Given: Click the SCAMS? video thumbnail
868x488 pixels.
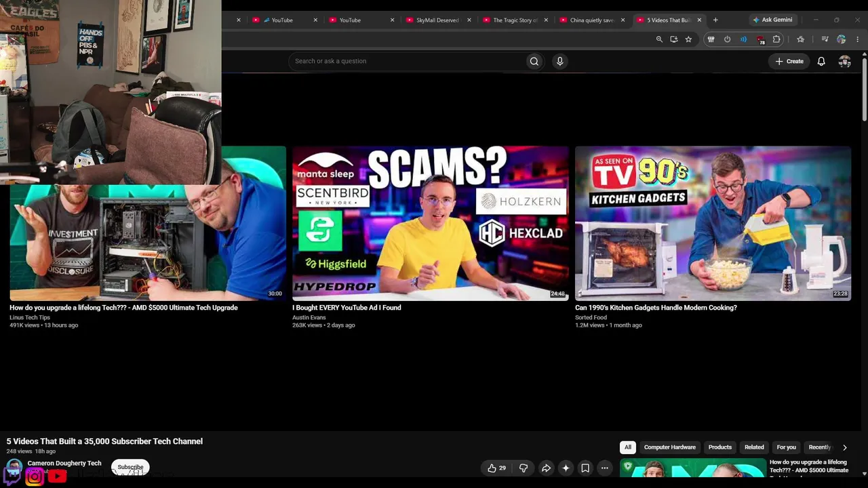Looking at the screenshot, I should (431, 223).
